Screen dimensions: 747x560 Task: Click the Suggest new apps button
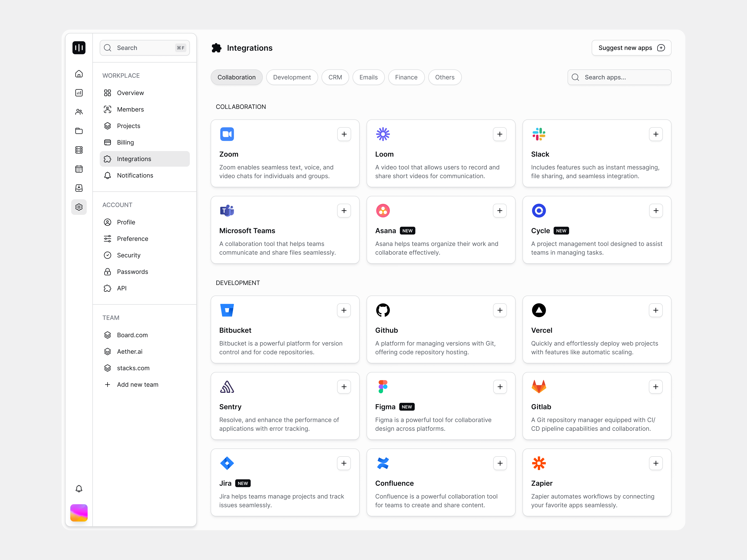pyautogui.click(x=631, y=48)
